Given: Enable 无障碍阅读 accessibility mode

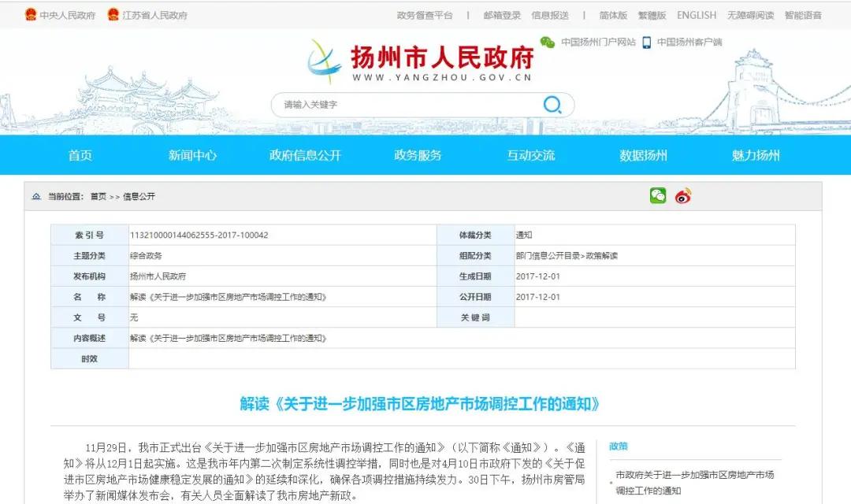Looking at the screenshot, I should coord(750,15).
